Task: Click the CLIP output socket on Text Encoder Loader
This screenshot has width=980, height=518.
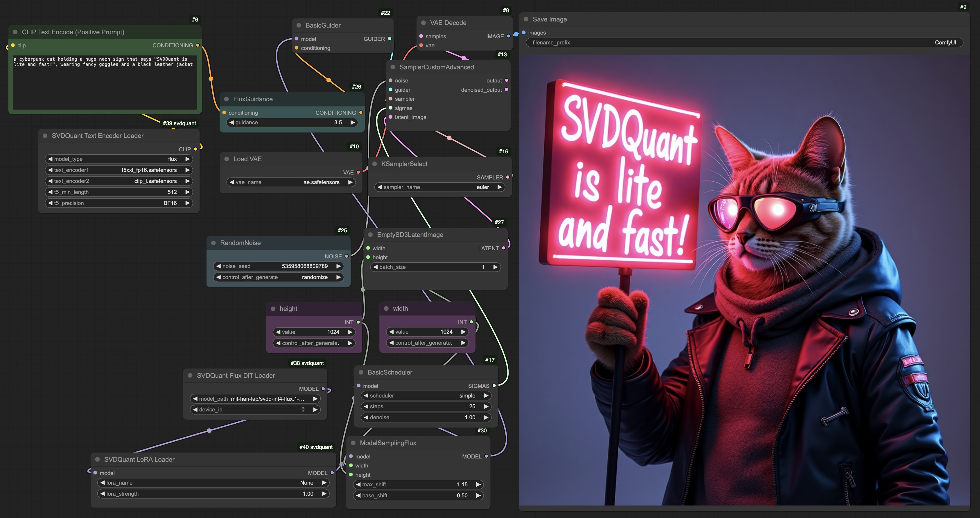Action: (x=195, y=149)
